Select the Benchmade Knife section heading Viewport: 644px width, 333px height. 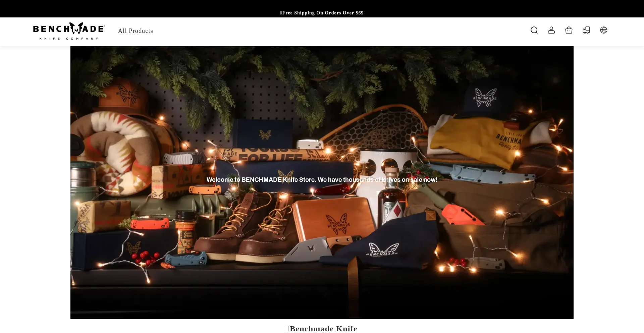(x=322, y=329)
